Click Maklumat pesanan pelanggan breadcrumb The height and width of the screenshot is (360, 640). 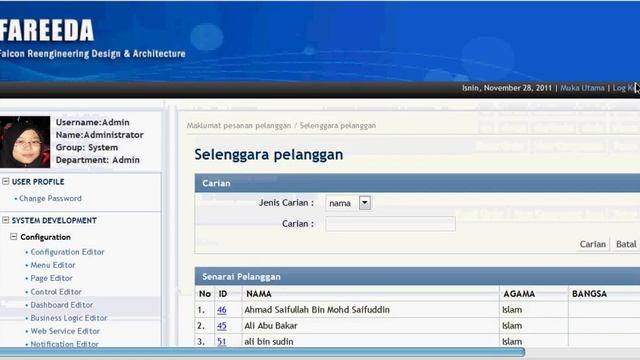tap(239, 126)
